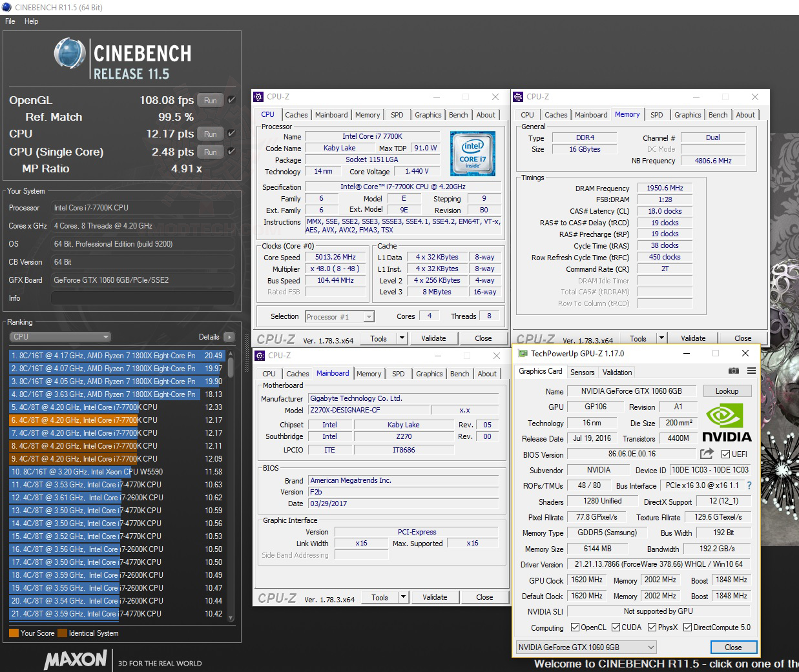The width and height of the screenshot is (799, 672).
Task: Click Driver Version field in GPU-Z
Action: click(x=659, y=564)
